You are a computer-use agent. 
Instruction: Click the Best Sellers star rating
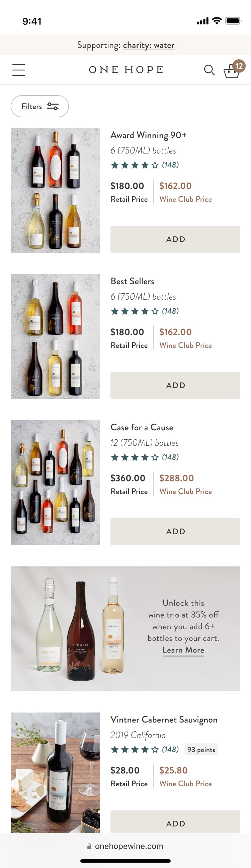(144, 311)
